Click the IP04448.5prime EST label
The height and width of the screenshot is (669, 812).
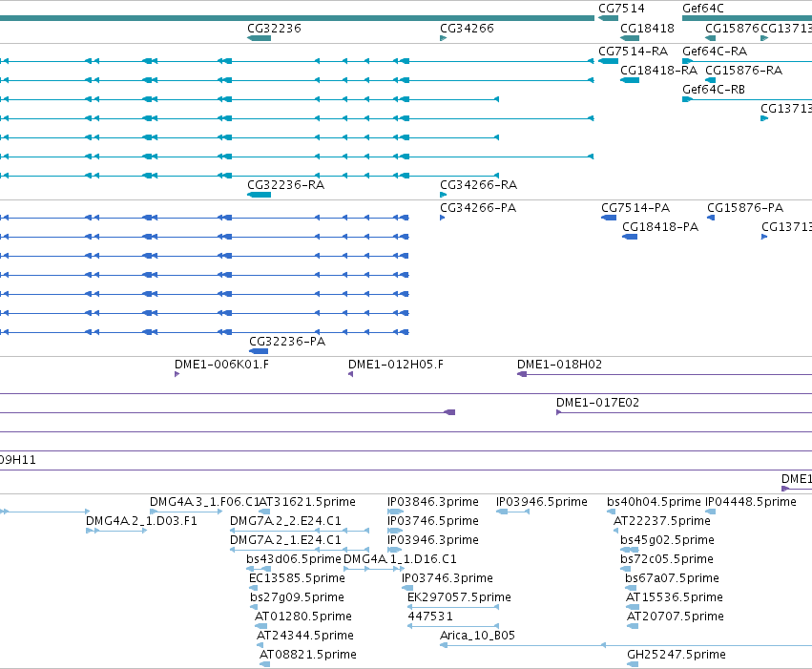[x=751, y=502]
